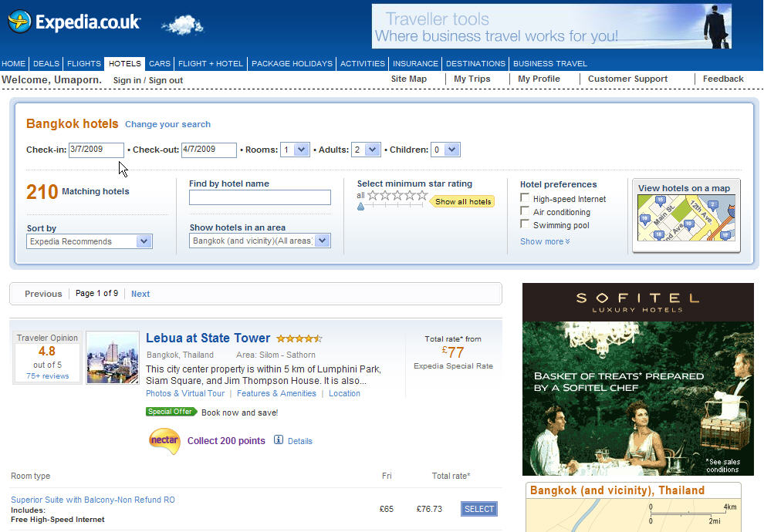Click the Sign in link

(127, 80)
